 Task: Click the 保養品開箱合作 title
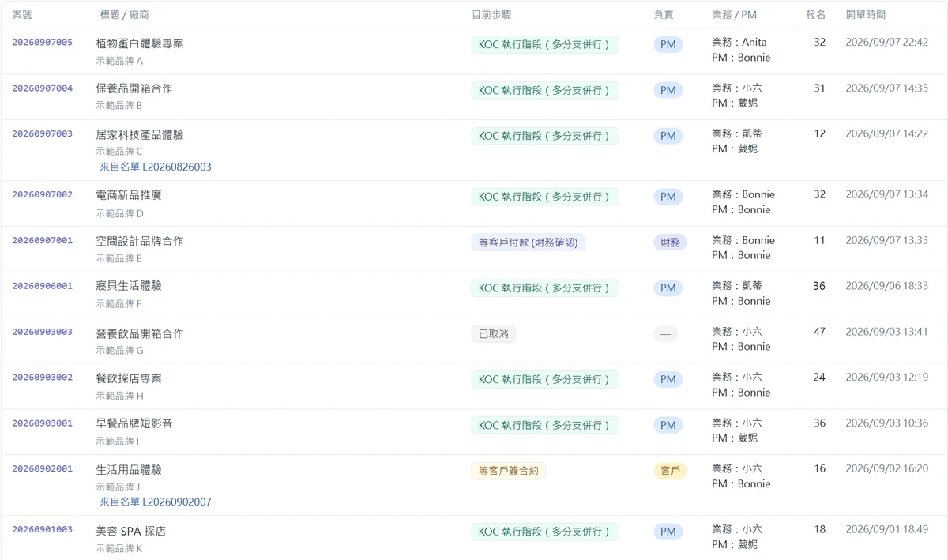[134, 88]
